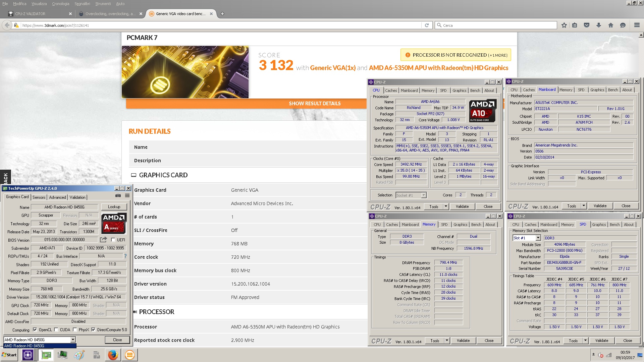This screenshot has width=644, height=362.
Task: Open CPU-Z from the taskbar
Action: coord(28,355)
